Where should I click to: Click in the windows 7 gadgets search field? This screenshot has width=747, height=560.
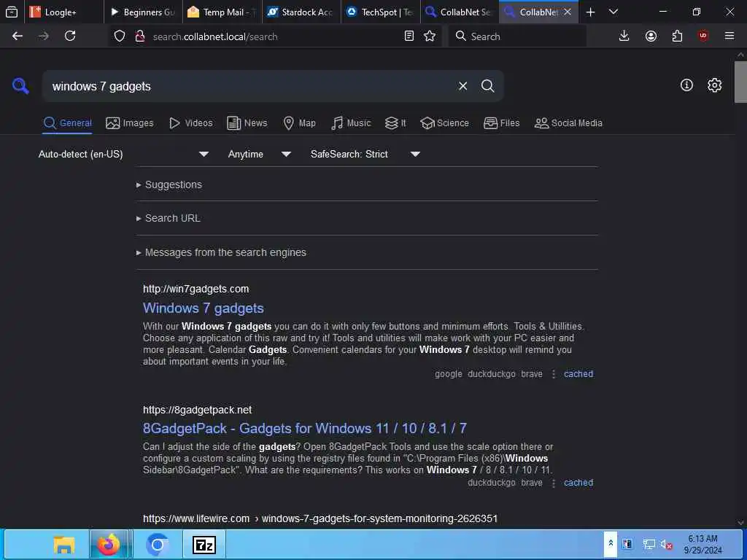[248, 86]
